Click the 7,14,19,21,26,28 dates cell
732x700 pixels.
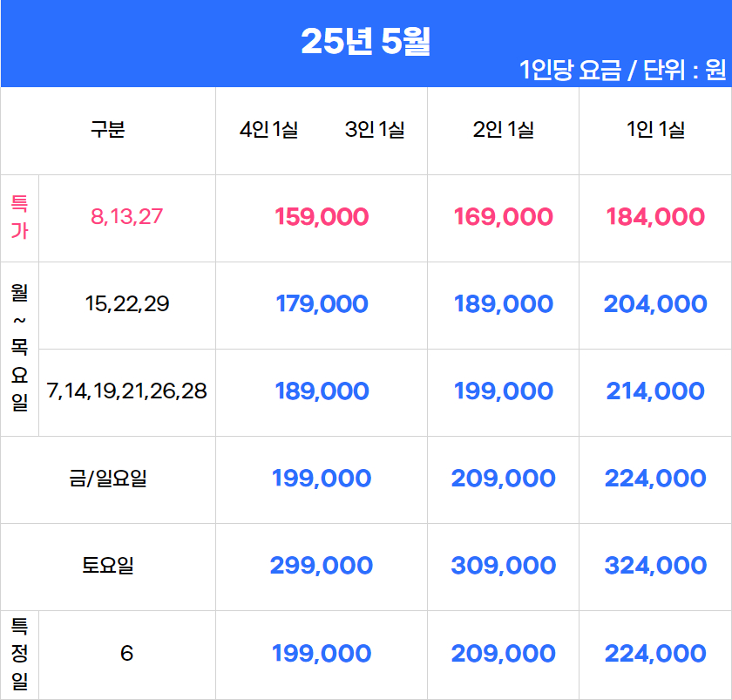tap(127, 391)
